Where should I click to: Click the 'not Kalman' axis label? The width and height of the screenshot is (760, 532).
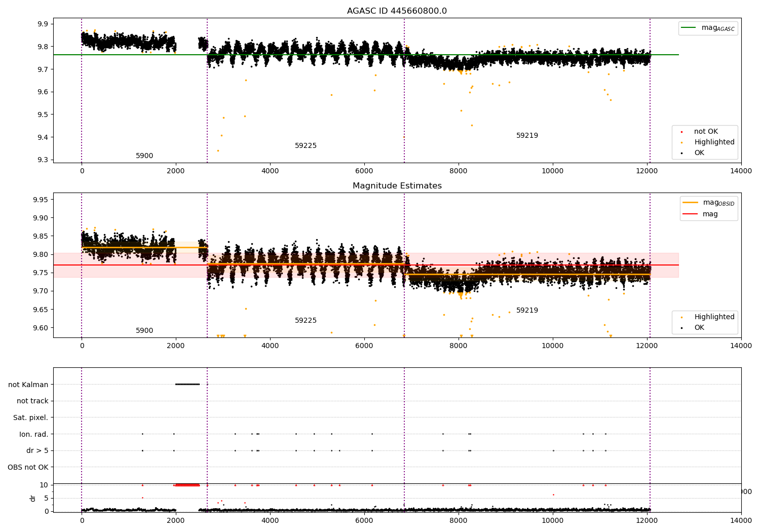[x=28, y=385]
